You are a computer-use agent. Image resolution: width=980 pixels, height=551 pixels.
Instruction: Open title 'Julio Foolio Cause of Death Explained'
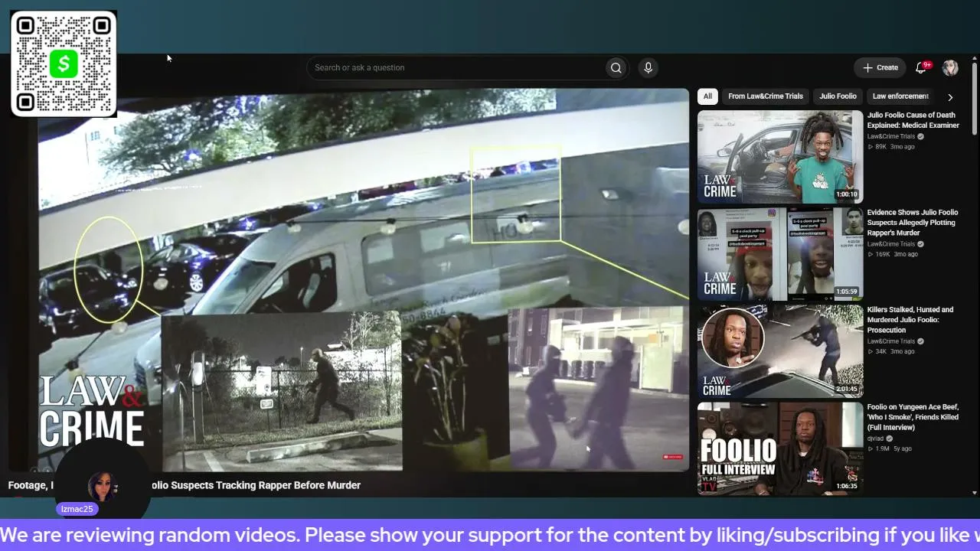pyautogui.click(x=913, y=120)
